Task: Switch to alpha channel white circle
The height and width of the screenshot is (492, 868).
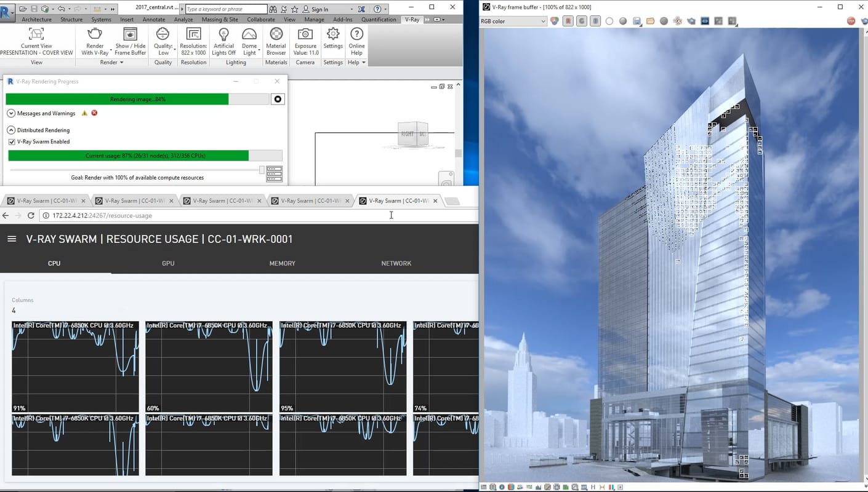Action: point(609,21)
